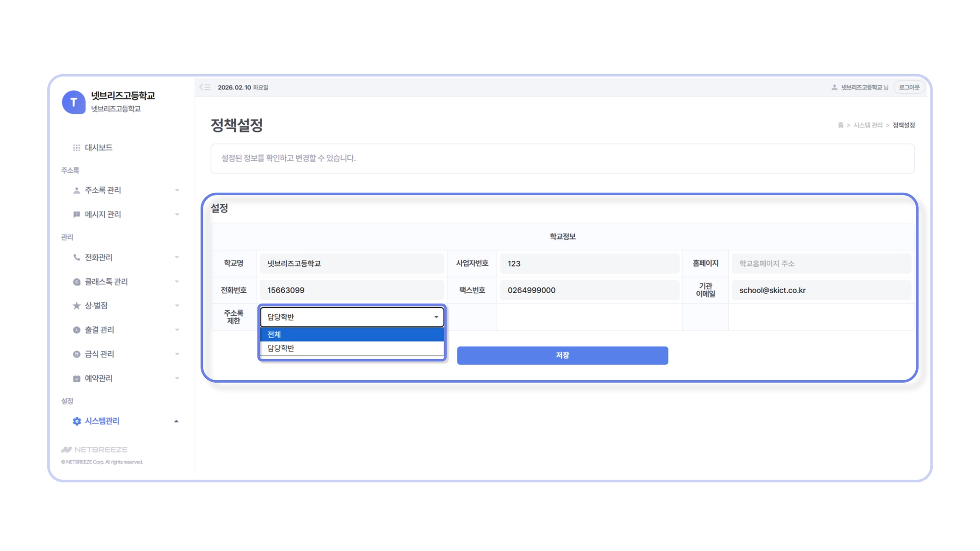Click the sidebar collapse menu icon
Viewport: 980px width, 551px height.
click(x=205, y=87)
